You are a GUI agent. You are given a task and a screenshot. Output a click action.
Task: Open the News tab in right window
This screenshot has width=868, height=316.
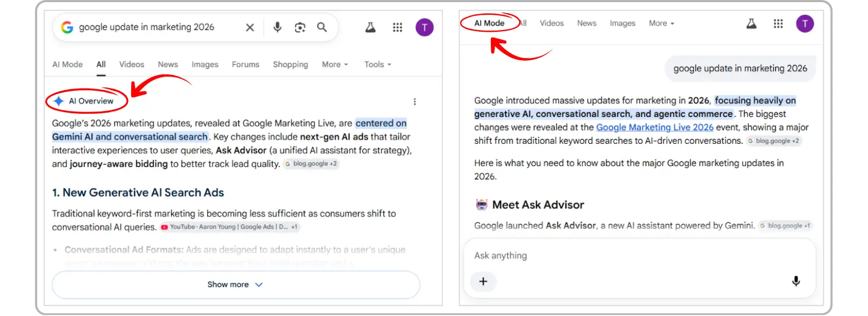pos(587,24)
